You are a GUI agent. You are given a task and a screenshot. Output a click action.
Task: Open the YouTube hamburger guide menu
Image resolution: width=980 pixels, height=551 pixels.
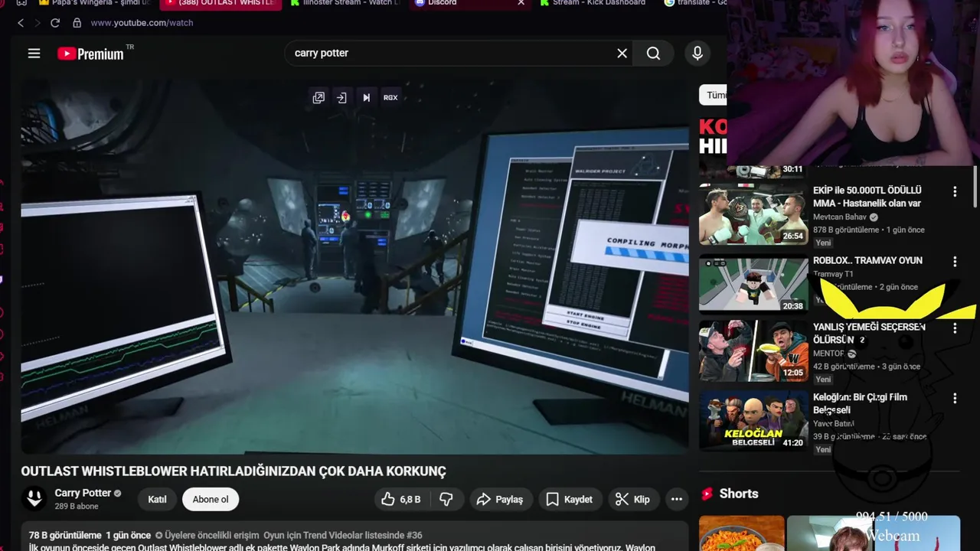click(34, 53)
